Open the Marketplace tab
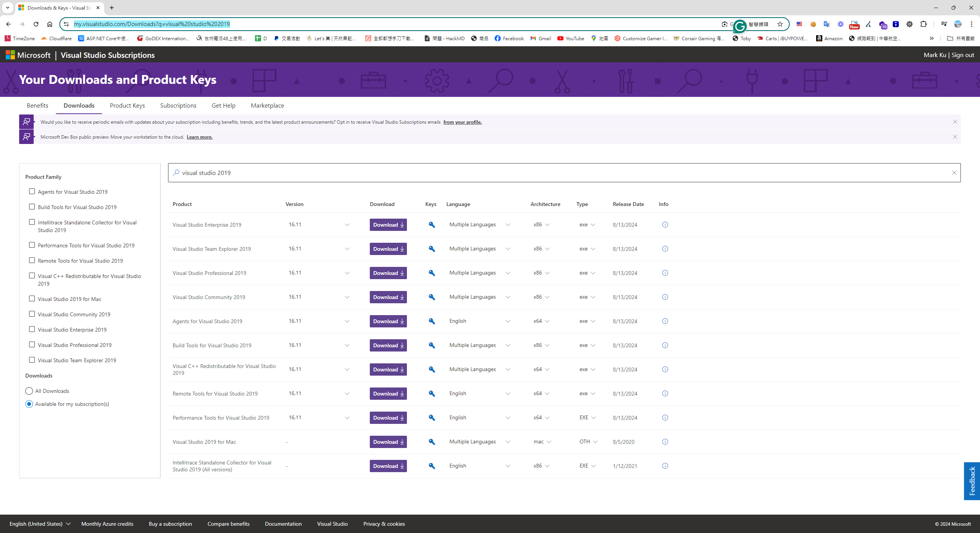The width and height of the screenshot is (980, 533). (267, 105)
